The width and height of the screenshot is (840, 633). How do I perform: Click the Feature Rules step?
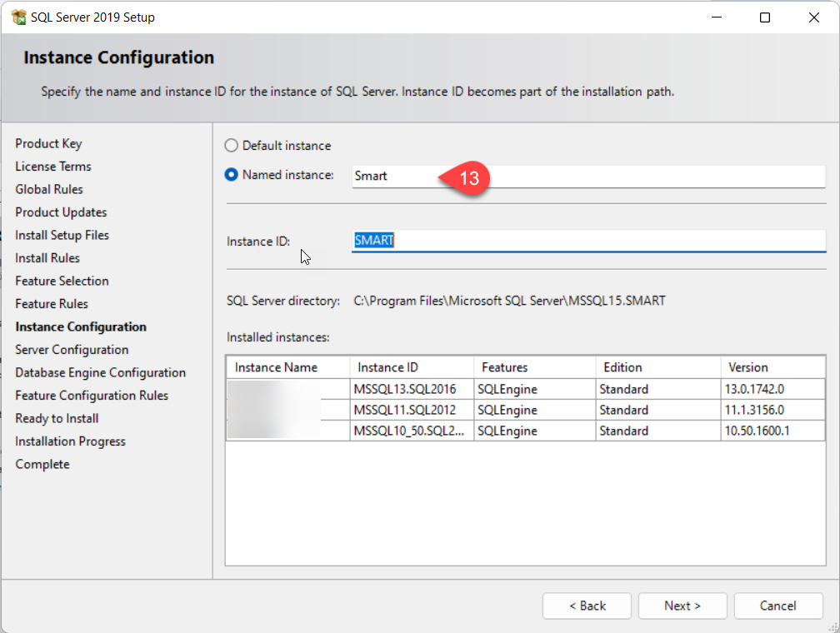(52, 304)
